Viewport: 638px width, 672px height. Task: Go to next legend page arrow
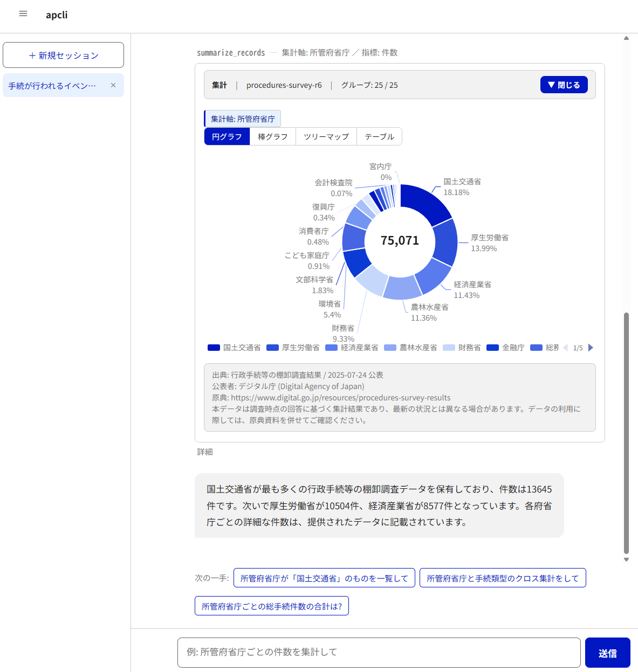591,348
